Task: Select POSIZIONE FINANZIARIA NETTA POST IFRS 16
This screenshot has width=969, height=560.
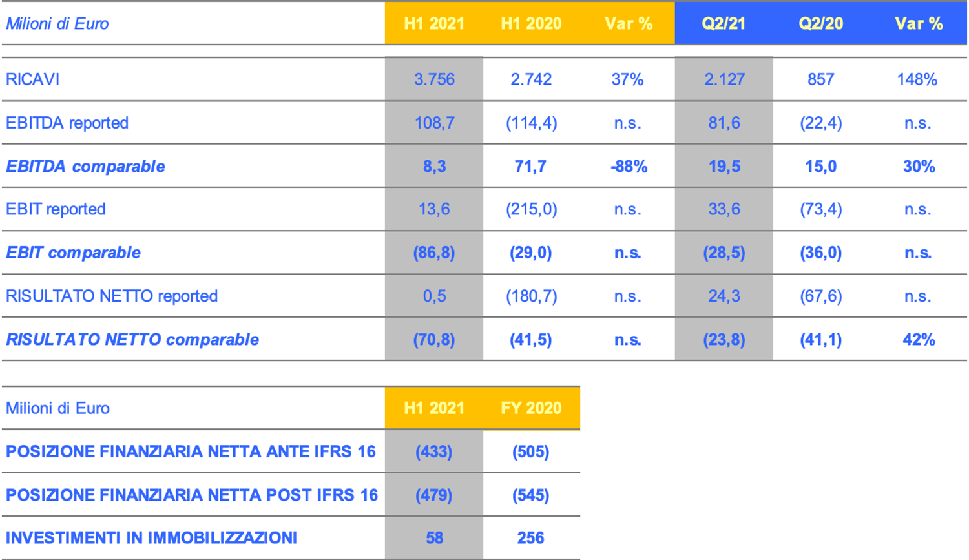Action: click(x=192, y=495)
